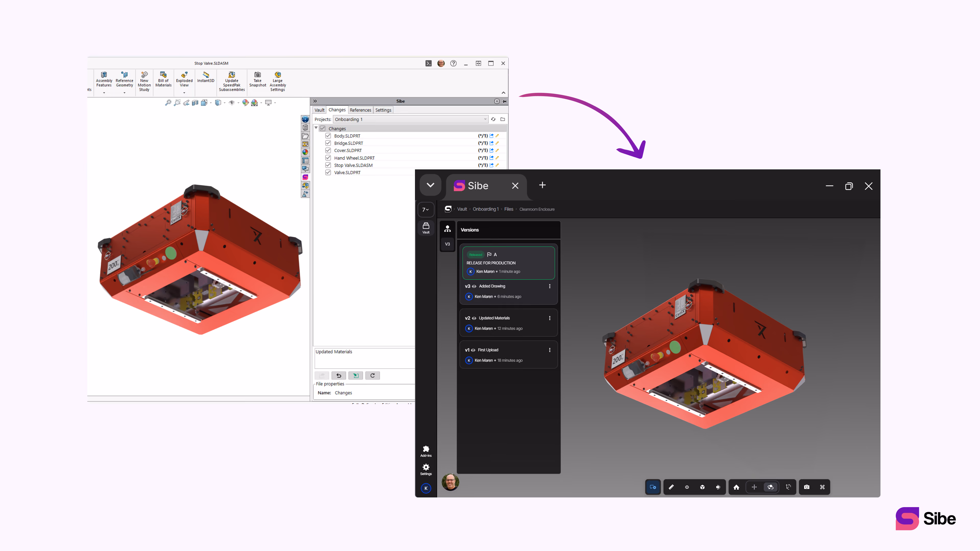The image size is (980, 551).
Task: Open Exploded View dropdown arrow
Action: (185, 92)
